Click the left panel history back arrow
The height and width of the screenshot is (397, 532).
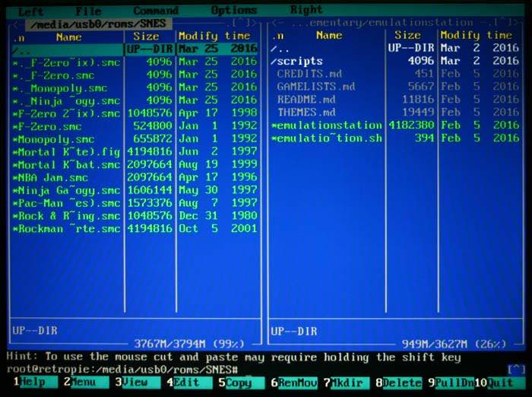[16, 24]
